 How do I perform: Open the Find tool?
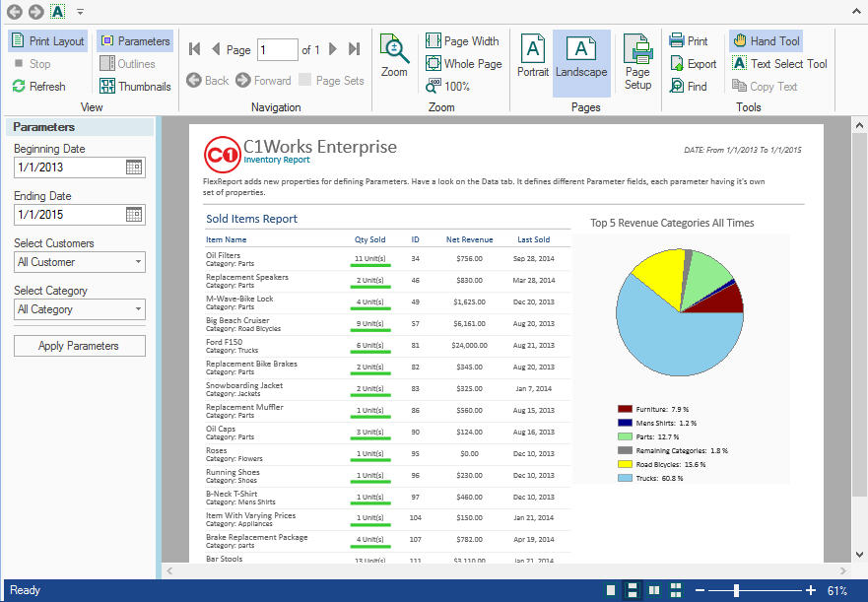(x=688, y=87)
